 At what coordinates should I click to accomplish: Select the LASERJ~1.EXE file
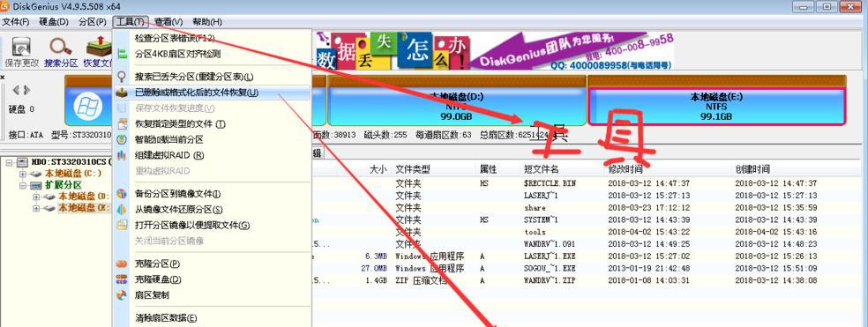click(x=550, y=256)
